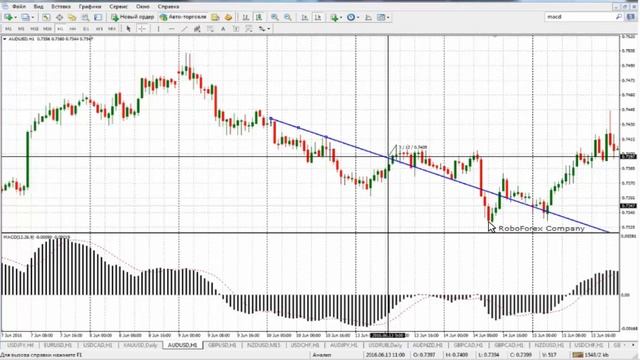Open the Data Window icon

60,17
